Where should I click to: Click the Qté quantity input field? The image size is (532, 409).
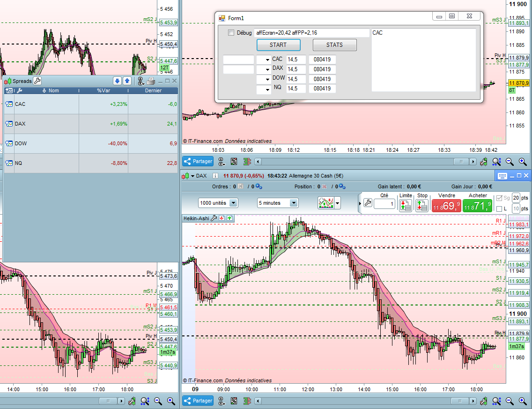(384, 204)
